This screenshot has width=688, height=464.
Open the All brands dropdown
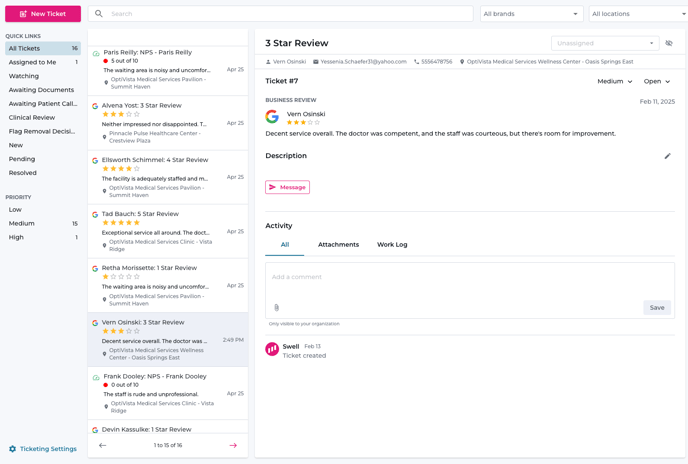tap(531, 14)
